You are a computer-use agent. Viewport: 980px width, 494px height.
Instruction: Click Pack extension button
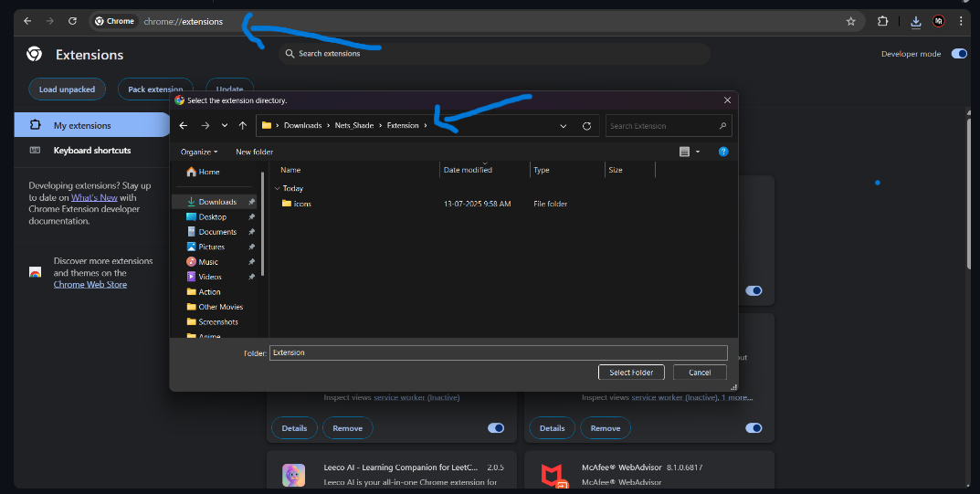click(x=155, y=89)
